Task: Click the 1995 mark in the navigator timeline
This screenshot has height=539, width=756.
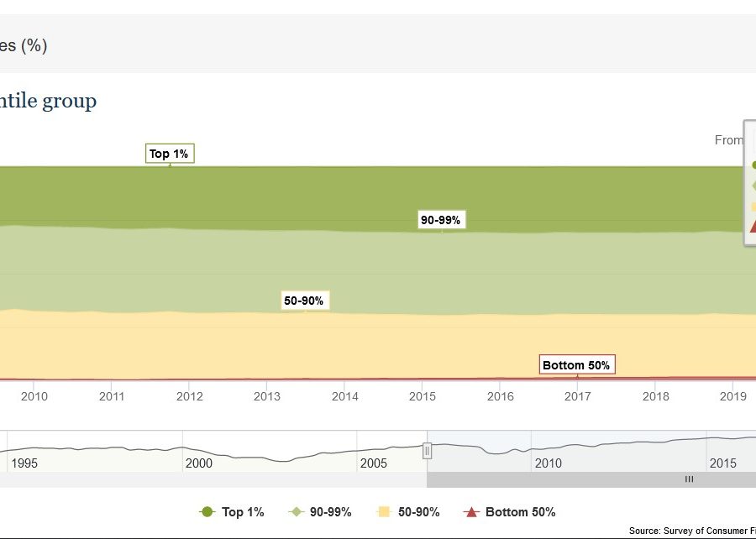Action: (x=24, y=463)
